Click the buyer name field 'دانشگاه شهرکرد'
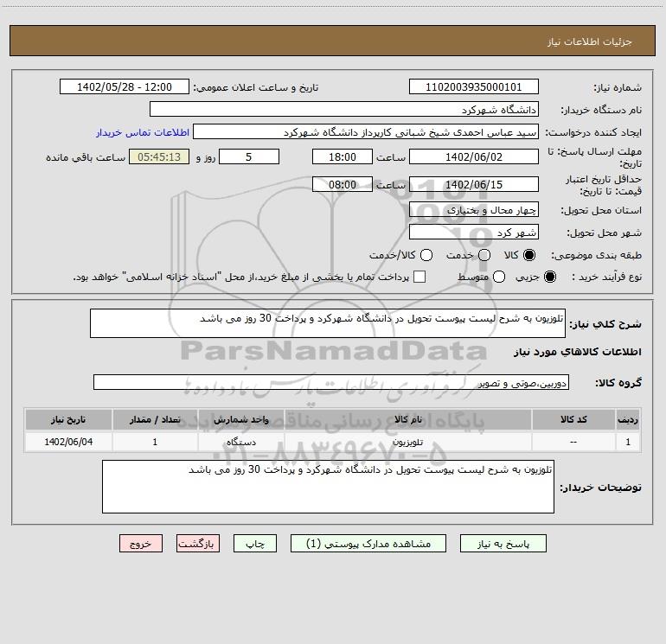 point(344,109)
